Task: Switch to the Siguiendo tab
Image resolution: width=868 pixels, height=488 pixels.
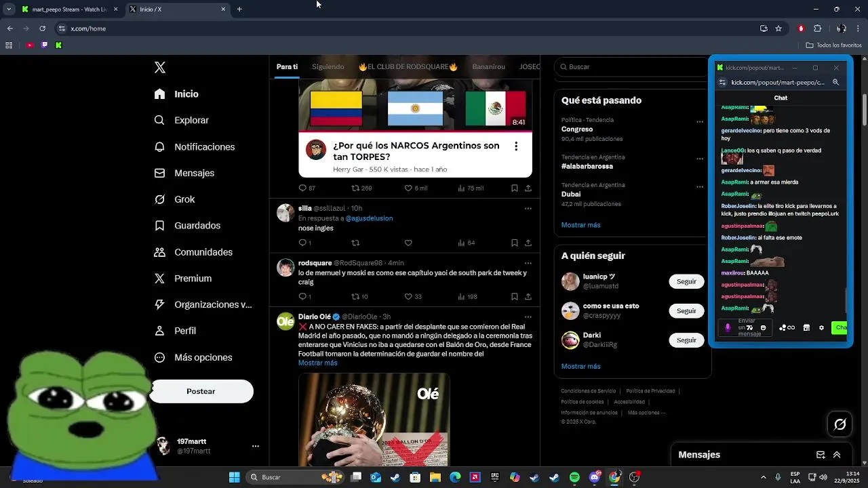Action: click(x=328, y=67)
